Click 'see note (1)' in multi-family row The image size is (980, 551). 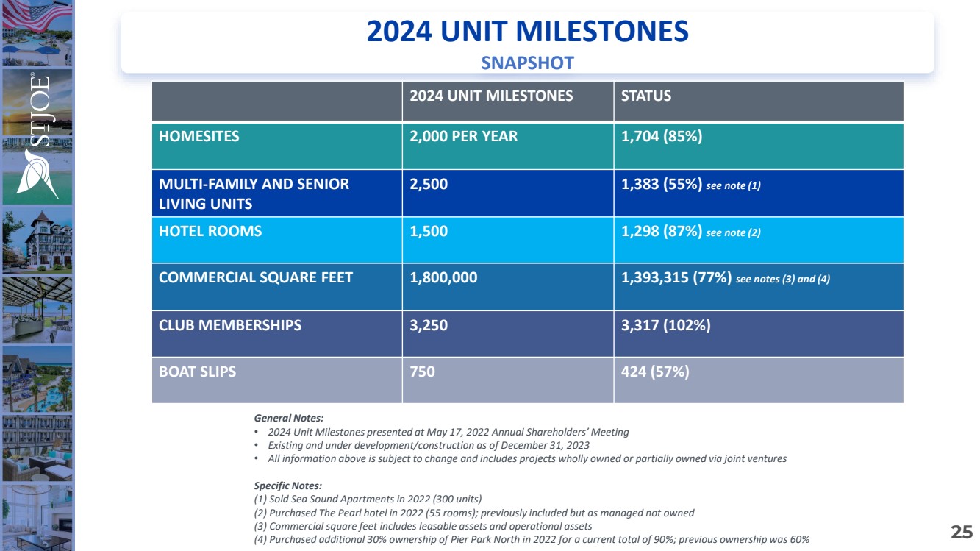(x=733, y=186)
